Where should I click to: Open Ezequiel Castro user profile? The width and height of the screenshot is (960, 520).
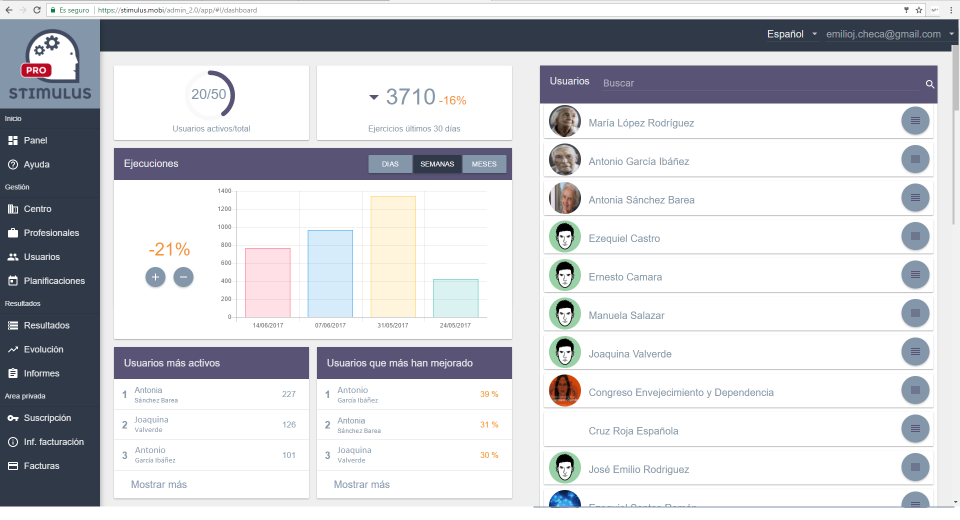pyautogui.click(x=623, y=239)
